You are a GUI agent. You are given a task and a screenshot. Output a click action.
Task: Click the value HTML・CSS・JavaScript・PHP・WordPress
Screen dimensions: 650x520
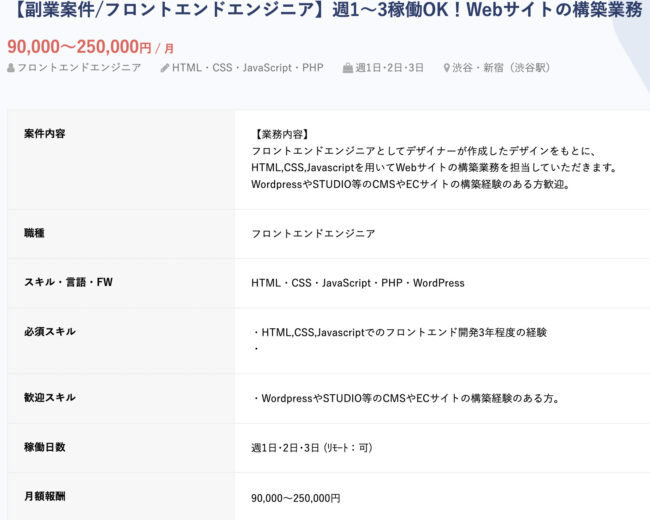[358, 283]
